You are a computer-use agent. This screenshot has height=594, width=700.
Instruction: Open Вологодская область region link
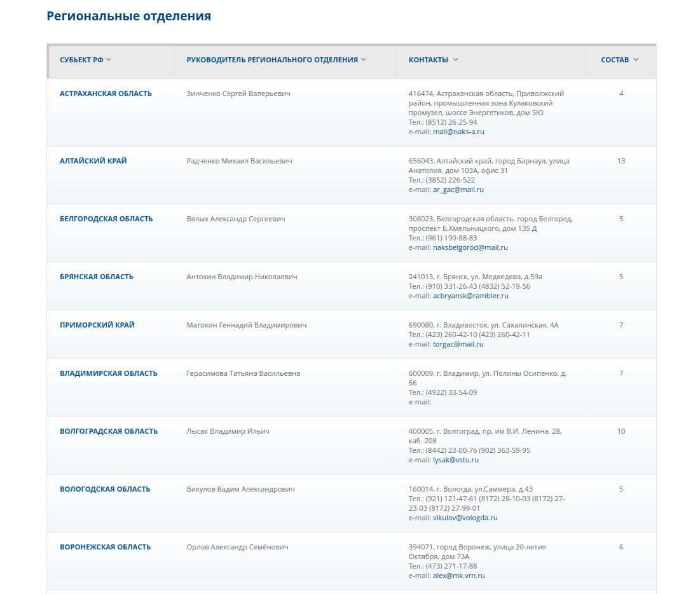(105, 489)
